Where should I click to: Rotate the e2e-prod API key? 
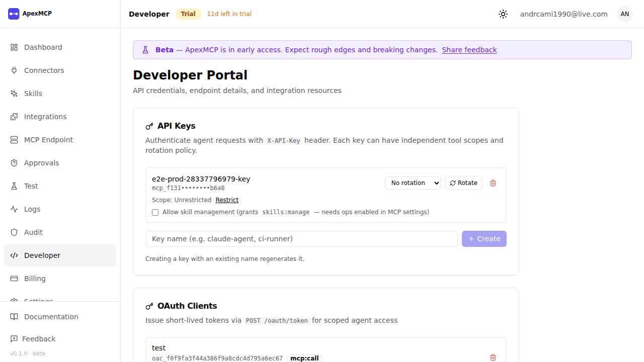[463, 183]
